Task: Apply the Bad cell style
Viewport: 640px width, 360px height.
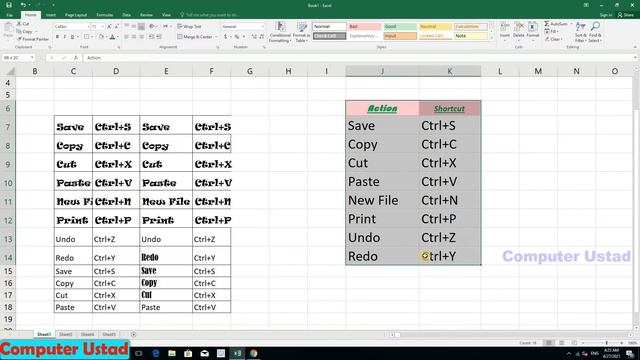Action: (x=364, y=27)
